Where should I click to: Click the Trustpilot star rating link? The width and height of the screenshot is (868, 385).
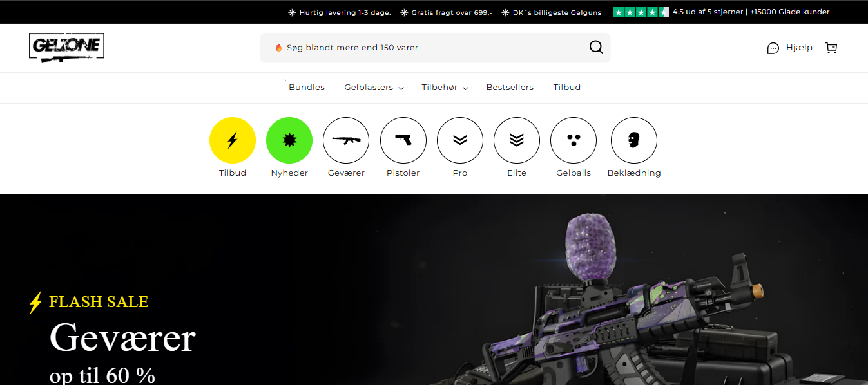[x=641, y=12]
